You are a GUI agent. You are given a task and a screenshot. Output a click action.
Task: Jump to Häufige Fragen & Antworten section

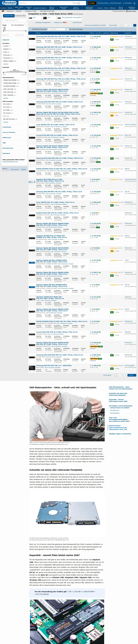click(120, 434)
